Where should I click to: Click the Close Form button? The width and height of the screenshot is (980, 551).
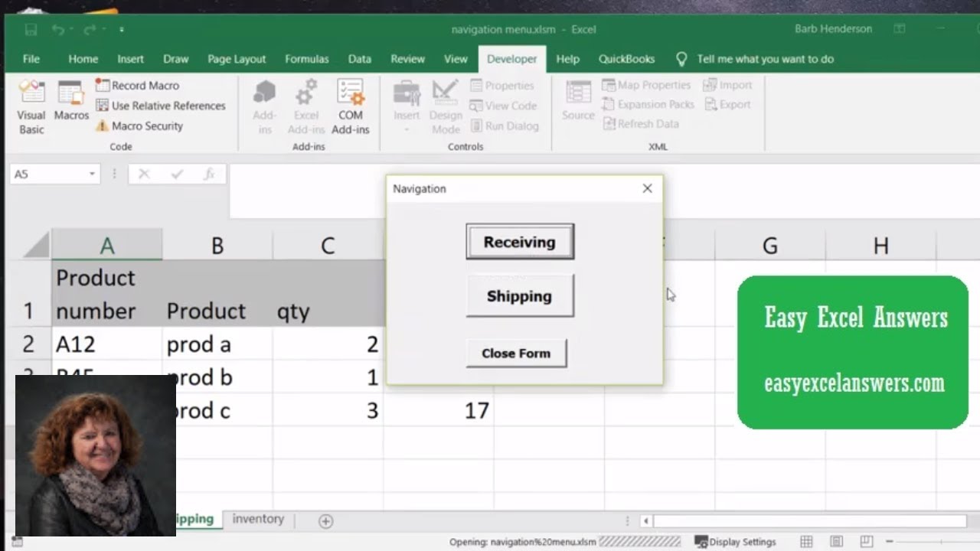coord(516,354)
